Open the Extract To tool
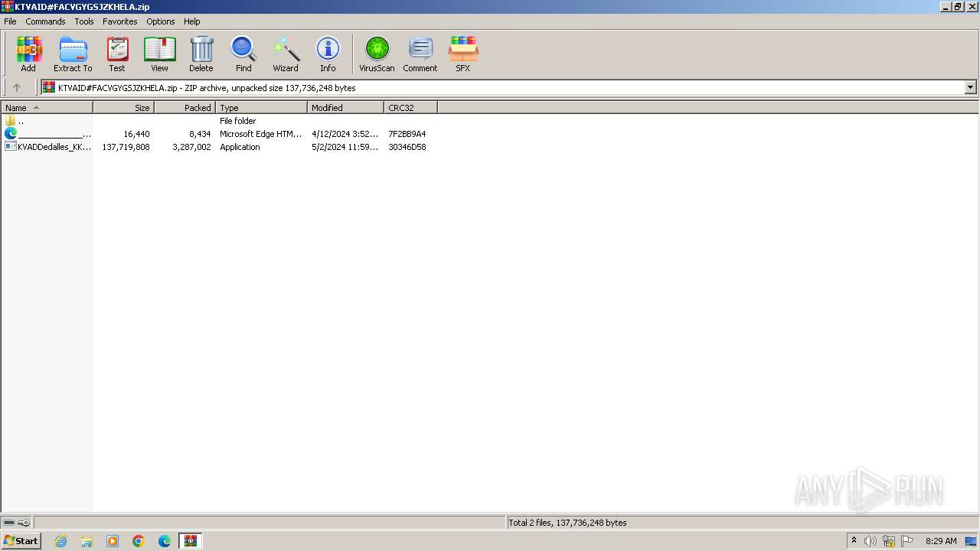The width and height of the screenshot is (980, 551). [73, 54]
